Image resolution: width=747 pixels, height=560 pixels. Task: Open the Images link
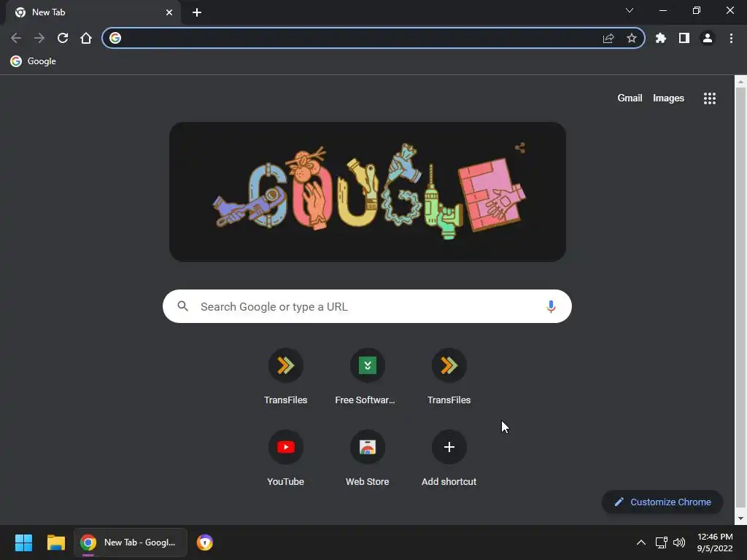click(668, 98)
